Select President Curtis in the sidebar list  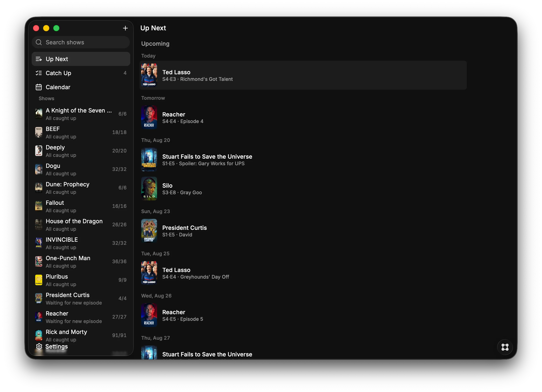click(81, 299)
